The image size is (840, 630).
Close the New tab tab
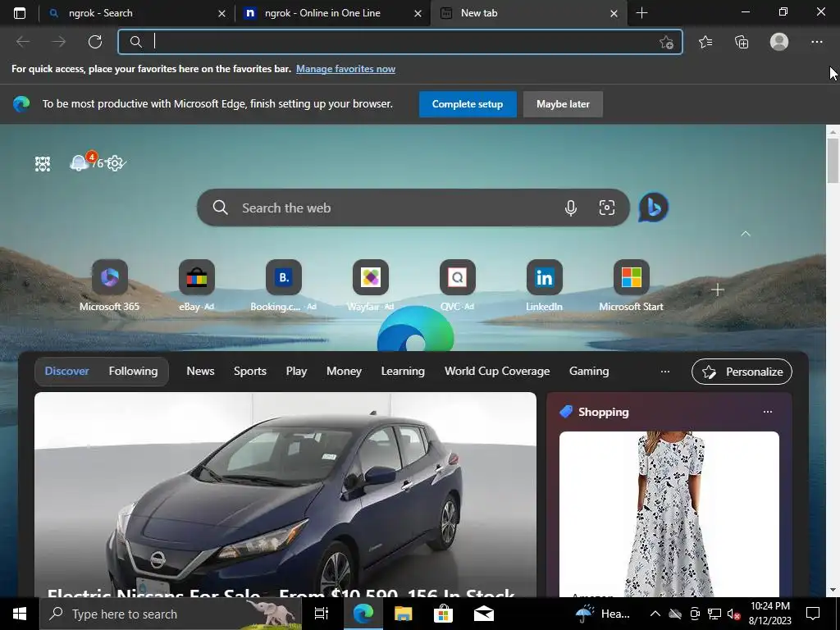tap(614, 13)
